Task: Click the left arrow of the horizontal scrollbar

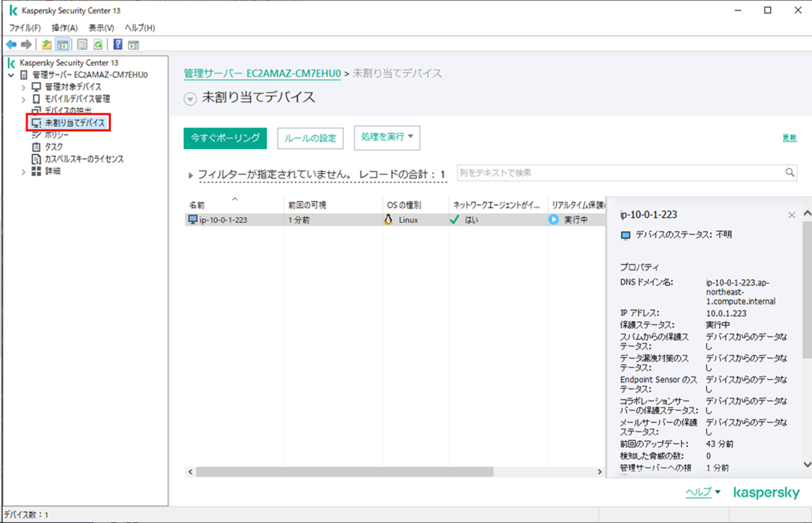Action: click(190, 472)
